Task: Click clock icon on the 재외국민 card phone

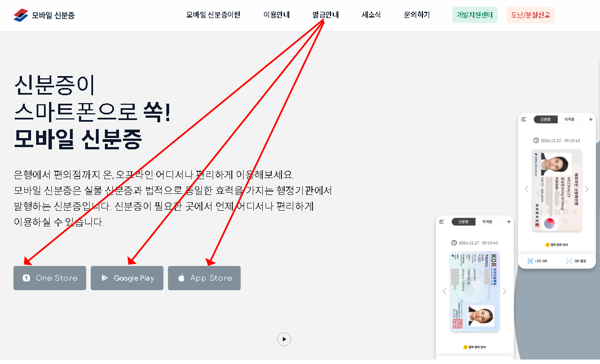Action: (536, 141)
